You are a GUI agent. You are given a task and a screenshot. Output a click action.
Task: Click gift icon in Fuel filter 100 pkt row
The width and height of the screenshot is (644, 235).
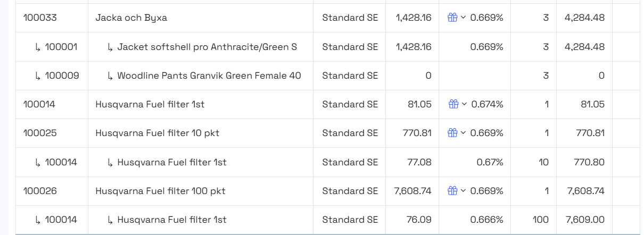452,191
